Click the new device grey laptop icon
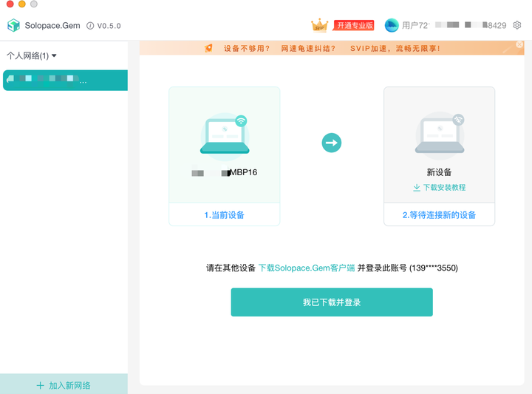532x394 pixels. [440, 135]
